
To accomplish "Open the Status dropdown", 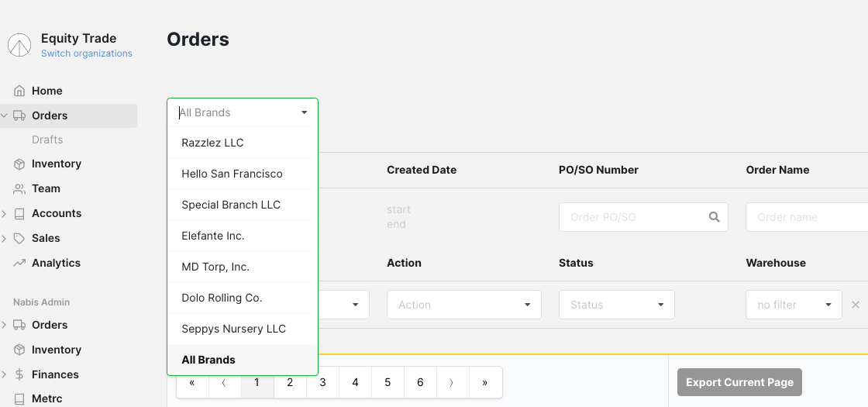I will pyautogui.click(x=616, y=305).
